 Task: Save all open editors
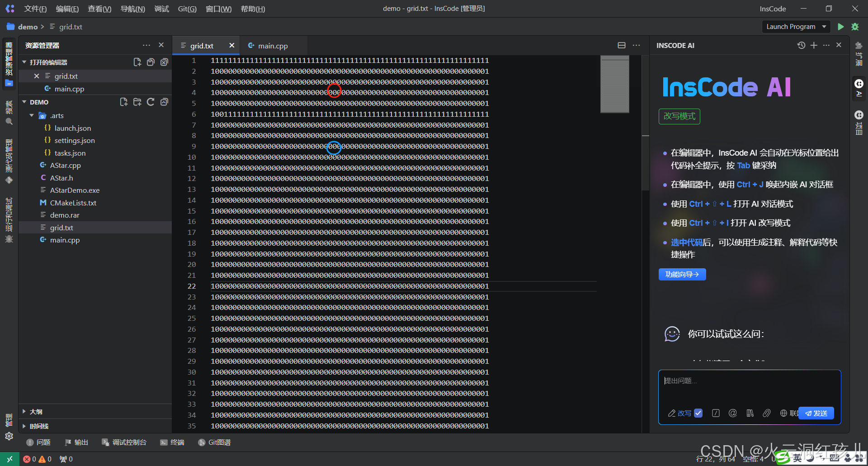tap(151, 62)
